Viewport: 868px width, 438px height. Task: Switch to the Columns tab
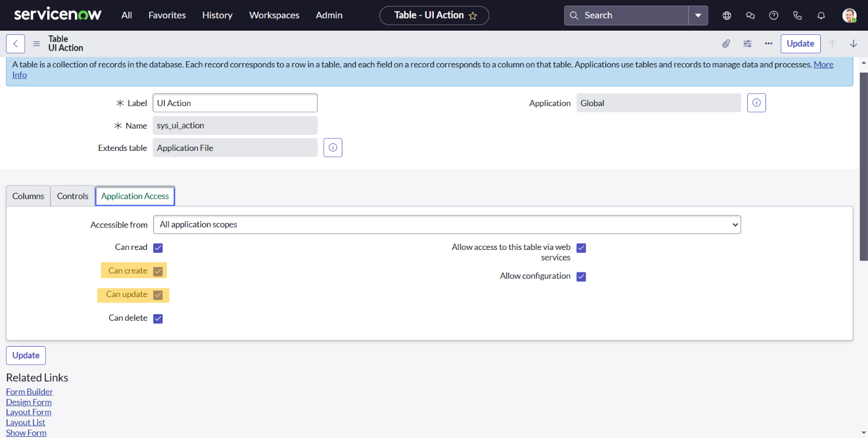point(28,196)
